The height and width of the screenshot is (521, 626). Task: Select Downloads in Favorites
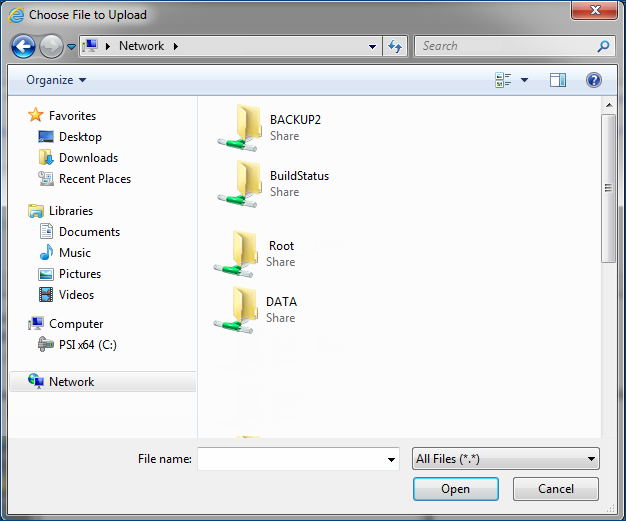pos(88,158)
